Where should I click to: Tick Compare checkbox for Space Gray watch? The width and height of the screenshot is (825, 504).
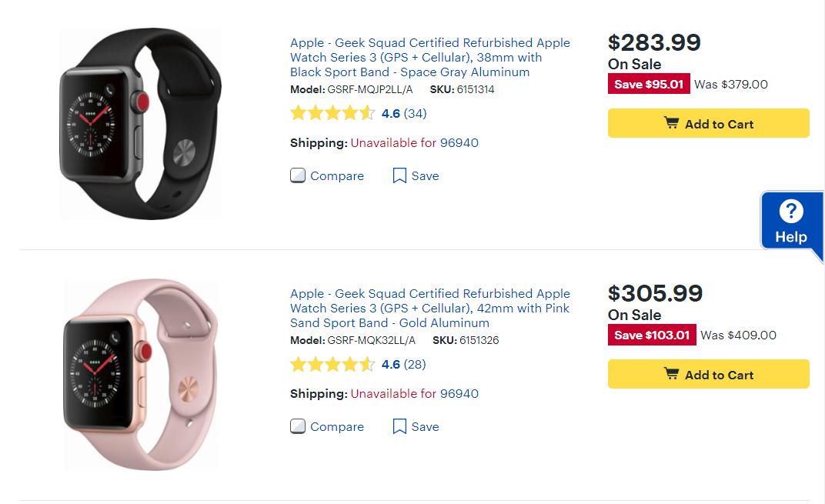pos(298,175)
